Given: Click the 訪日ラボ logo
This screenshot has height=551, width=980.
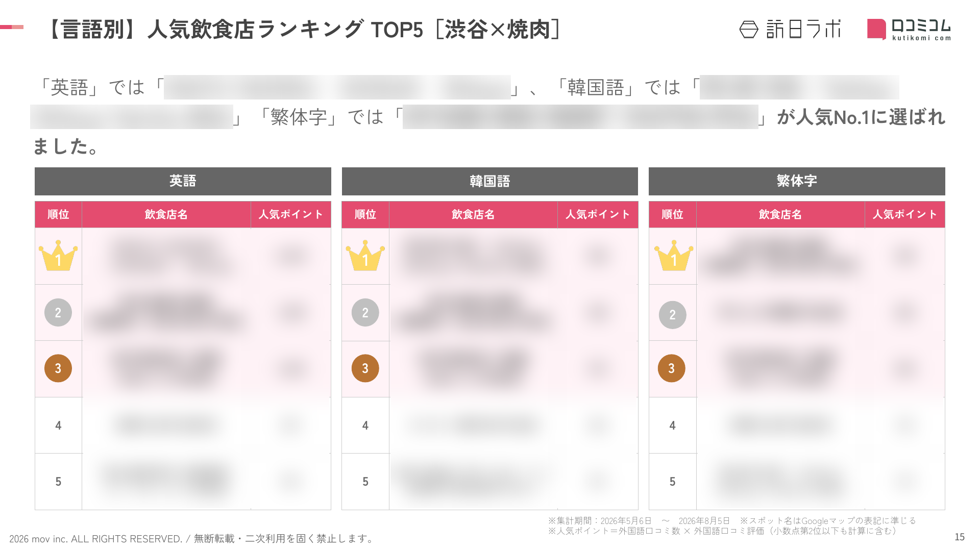Looking at the screenshot, I should click(790, 29).
